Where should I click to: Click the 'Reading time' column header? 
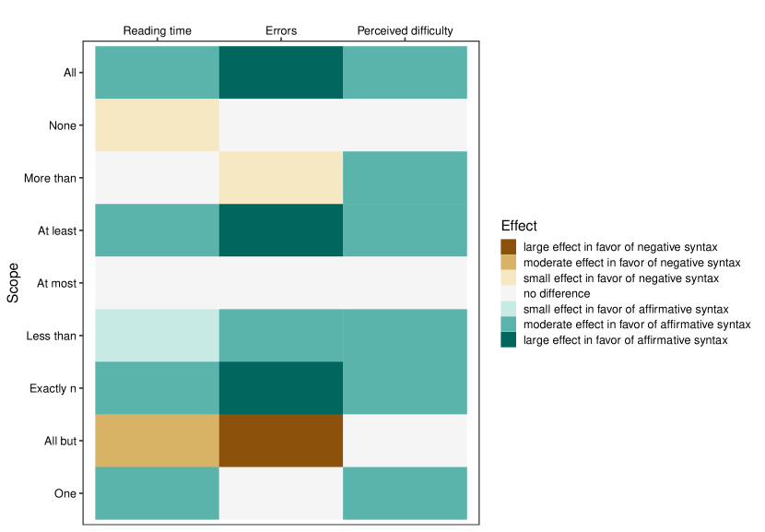[158, 30]
